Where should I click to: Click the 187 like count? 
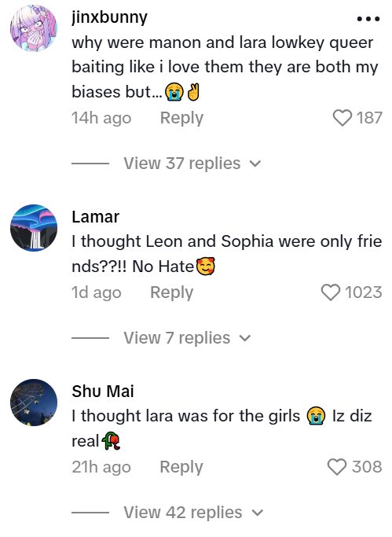click(369, 118)
